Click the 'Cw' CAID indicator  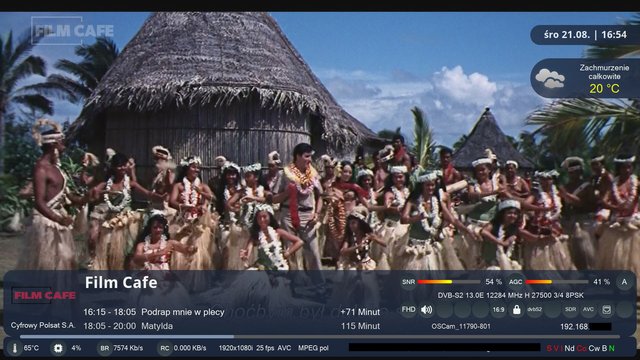594,348
